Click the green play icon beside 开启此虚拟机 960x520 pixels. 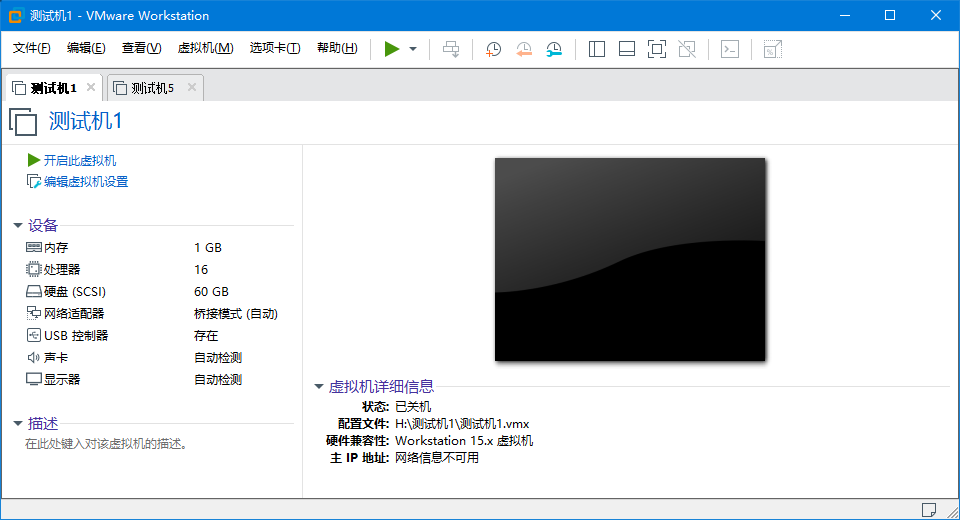click(x=34, y=160)
